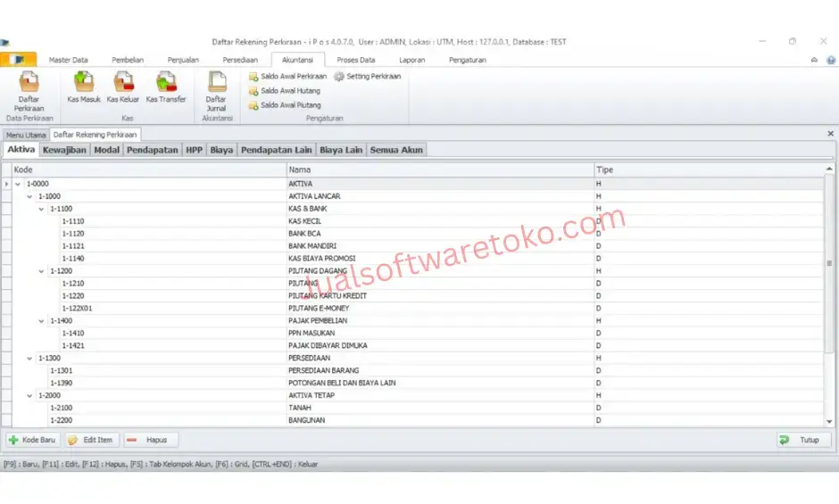Collapse the 1-1300 PERSEDIAAN node
The height and width of the screenshot is (504, 839).
29,359
